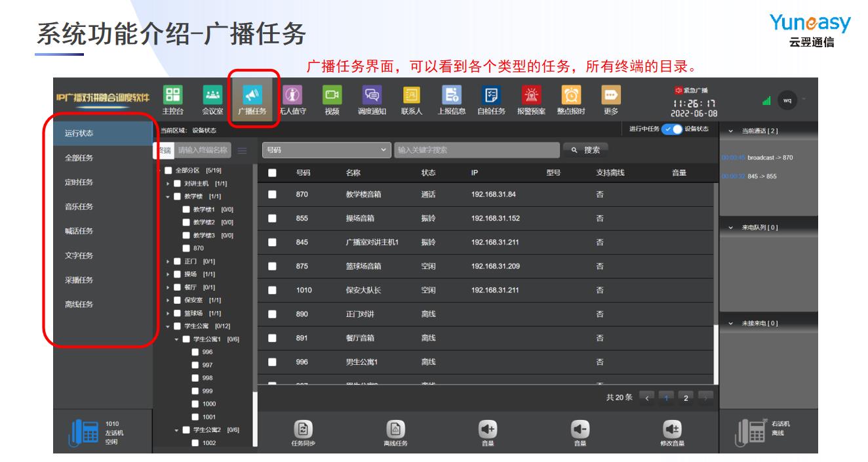Screen dimensions: 868x462
Task: Check the 教学楼1 tree checkbox
Action: click(186, 209)
